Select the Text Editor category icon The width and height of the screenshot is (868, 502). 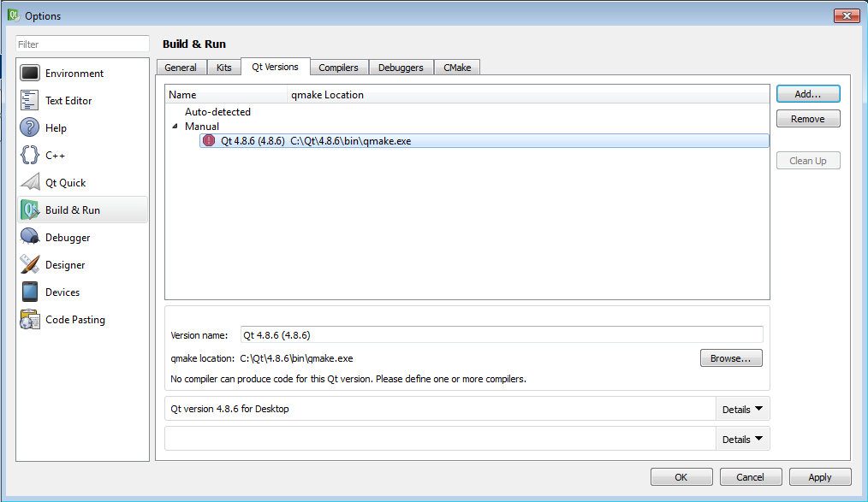click(29, 101)
